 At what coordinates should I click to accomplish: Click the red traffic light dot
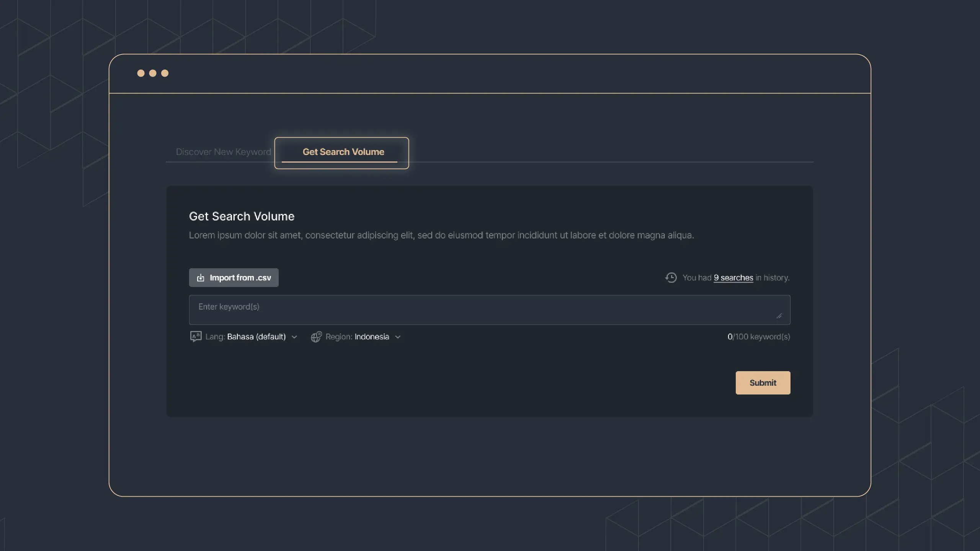[x=140, y=73]
